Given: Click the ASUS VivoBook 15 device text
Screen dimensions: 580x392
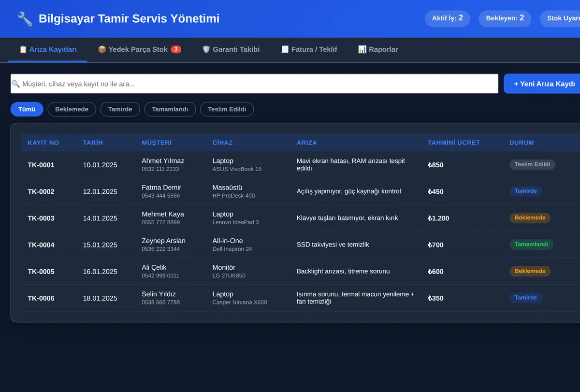Looking at the screenshot, I should coord(237,169).
